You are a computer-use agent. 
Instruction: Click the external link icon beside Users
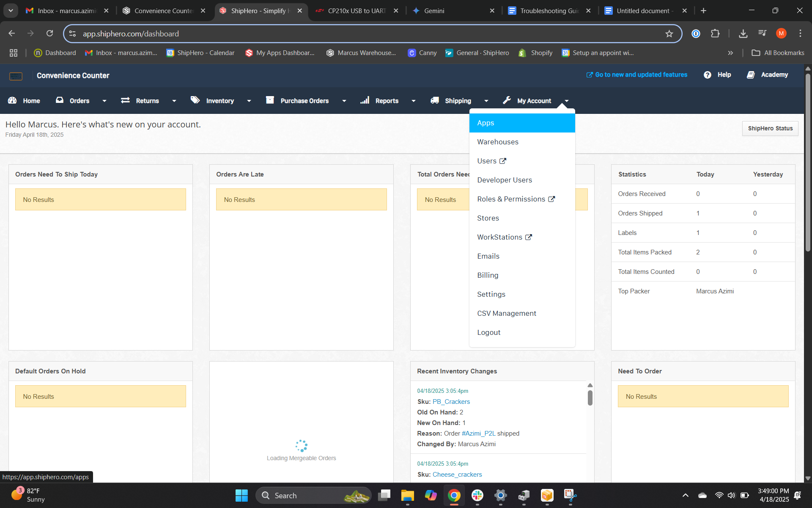[503, 161]
